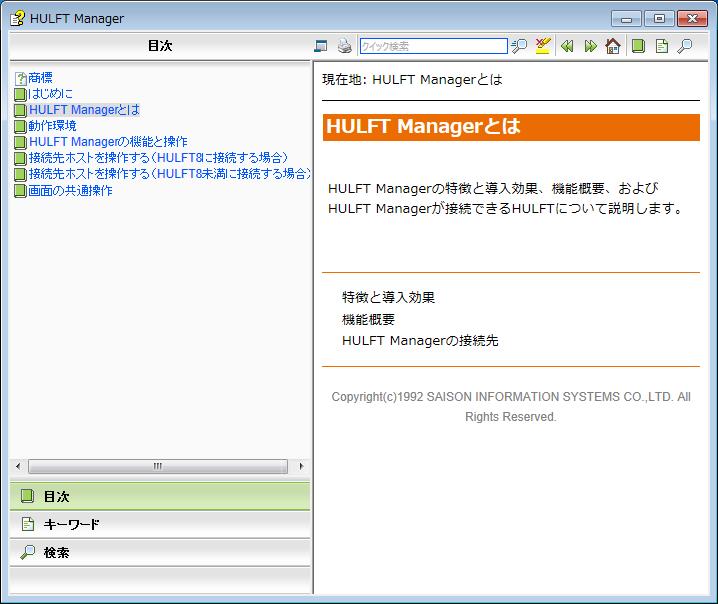
Task: Open the はじめに book in contents
Action: coord(50,94)
